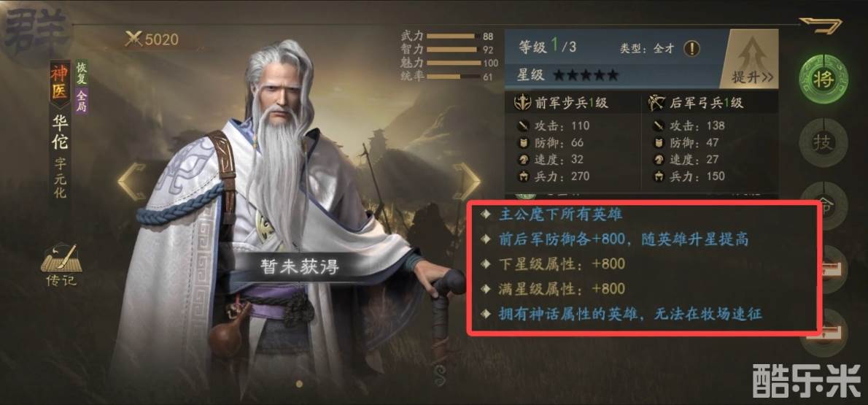Tap the 华佗 hero name text
This screenshot has height=405, width=868.
coord(60,132)
